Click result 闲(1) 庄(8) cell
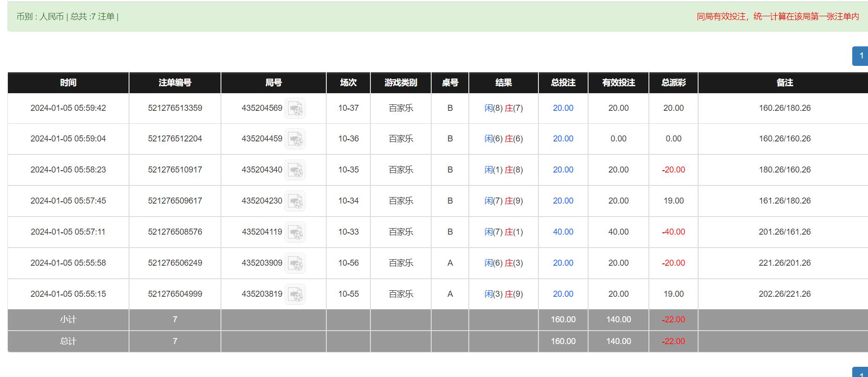Viewport: 868px width, 377px height. [504, 170]
